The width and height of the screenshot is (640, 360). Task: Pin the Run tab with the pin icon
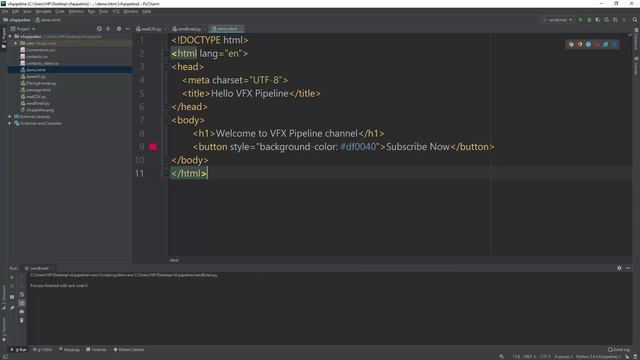[12, 307]
